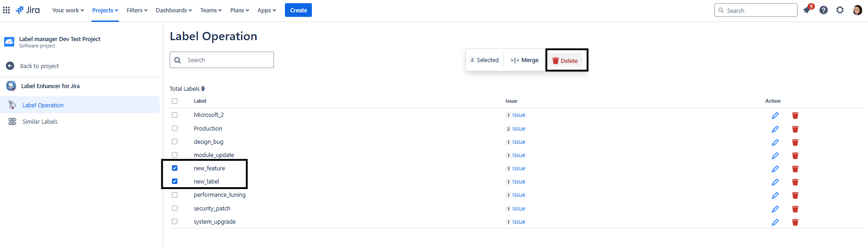
Task: Edit the Production label with the pencil icon
Action: (x=775, y=129)
